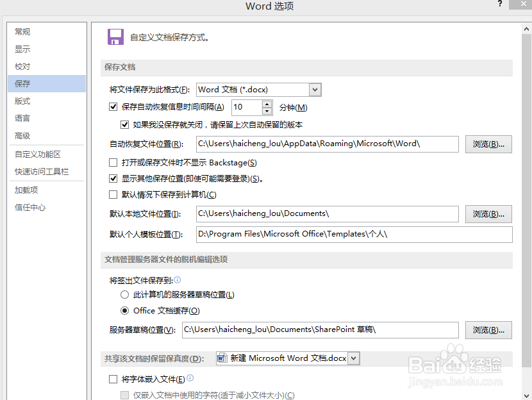Viewport: 532px width, 400px height.
Task: Open the 将文件保存为此格式 dropdown arrow
Action: (x=315, y=90)
